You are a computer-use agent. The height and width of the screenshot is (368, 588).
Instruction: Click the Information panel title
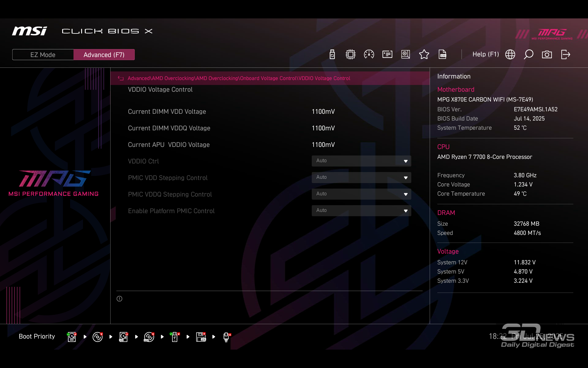(454, 76)
